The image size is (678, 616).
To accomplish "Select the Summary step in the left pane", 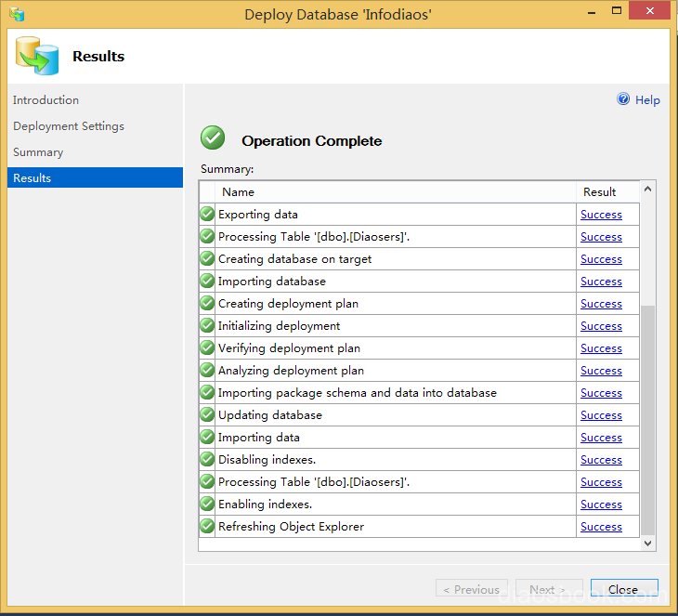I will click(38, 152).
